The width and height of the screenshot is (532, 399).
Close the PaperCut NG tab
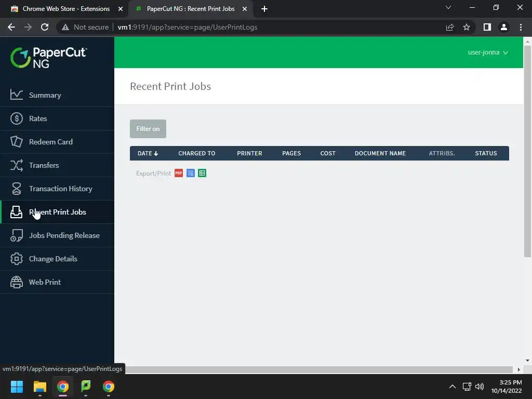pyautogui.click(x=245, y=9)
